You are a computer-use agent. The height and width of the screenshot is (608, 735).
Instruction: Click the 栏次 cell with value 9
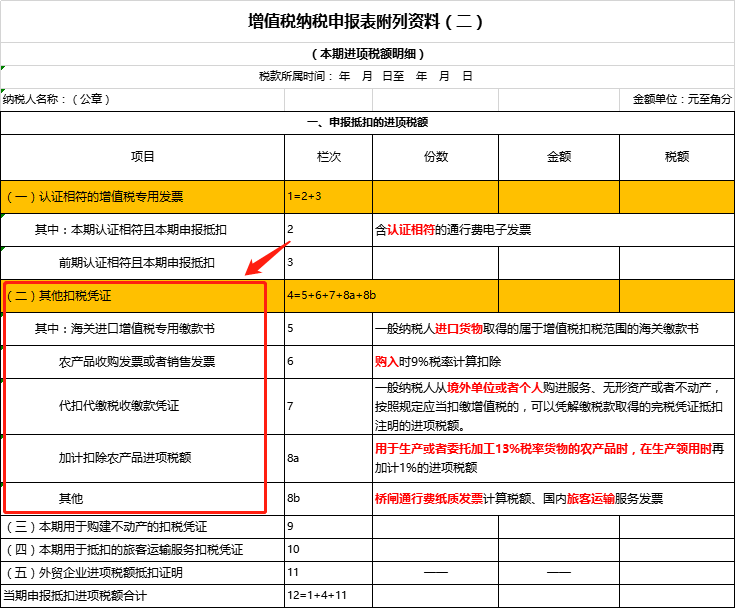329,527
